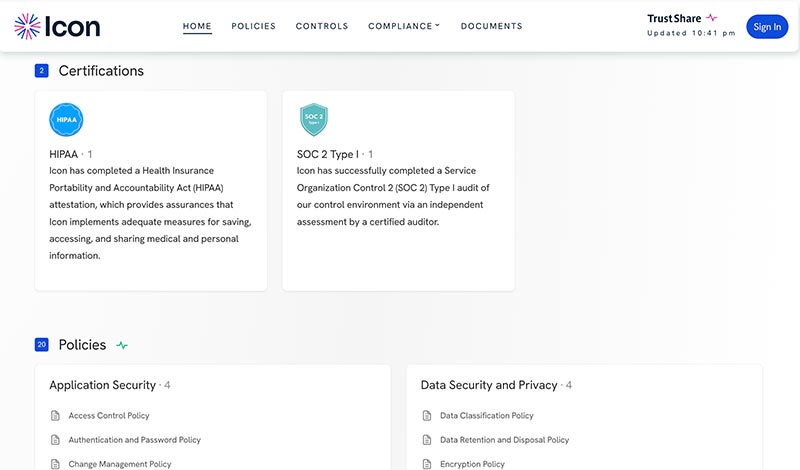The image size is (800, 470).
Task: Click the SOC 2 Type I description text
Action: [393, 196]
